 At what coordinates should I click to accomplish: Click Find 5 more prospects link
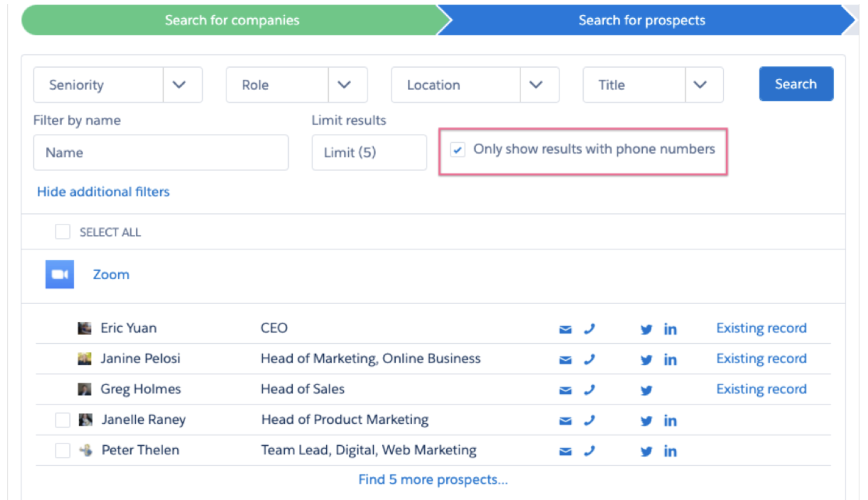(433, 479)
